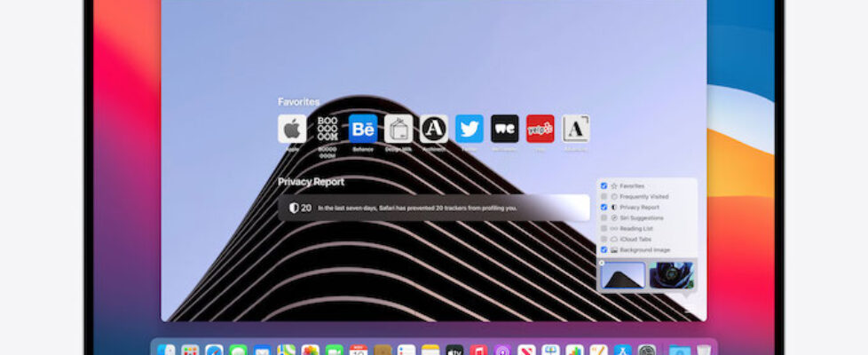
Task: Open the Behance favorite
Action: (x=363, y=129)
